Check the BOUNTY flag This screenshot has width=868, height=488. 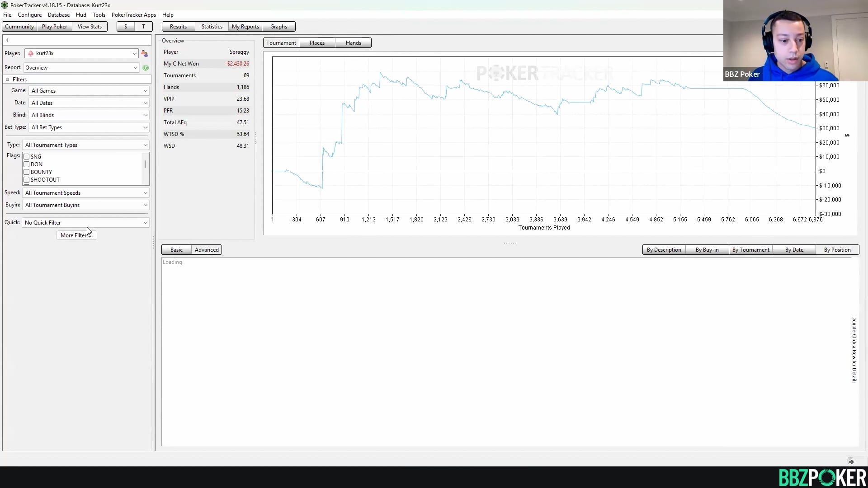27,172
